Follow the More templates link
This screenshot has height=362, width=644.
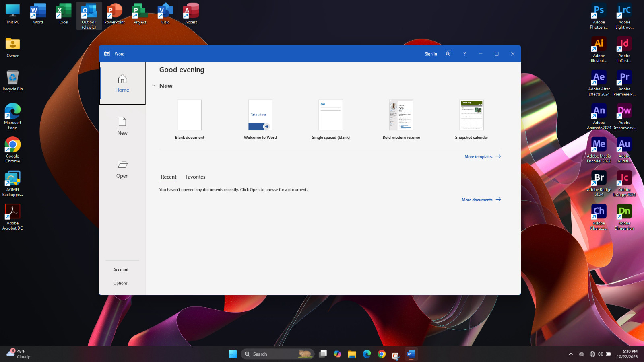483,156
